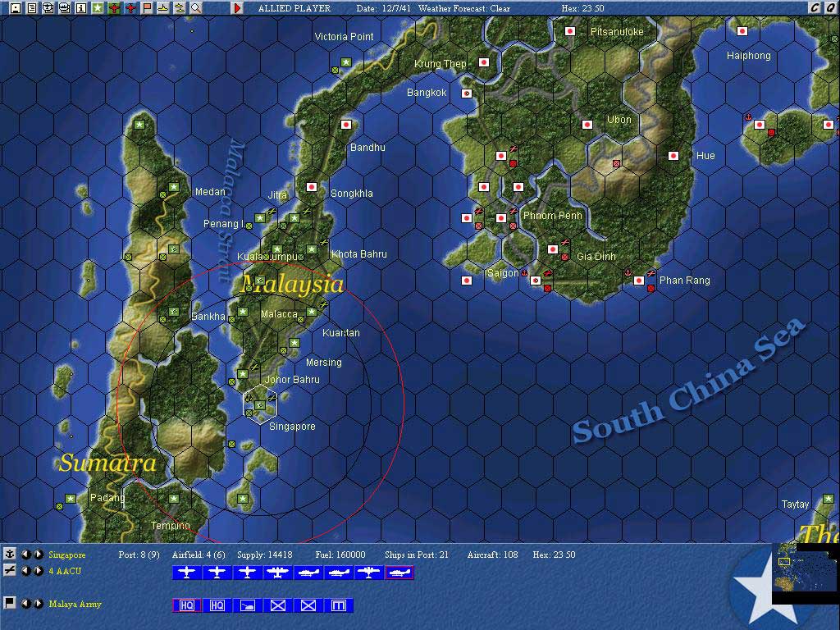Click the Allied star base at Victoria Point
840x630 pixels.
(346, 62)
